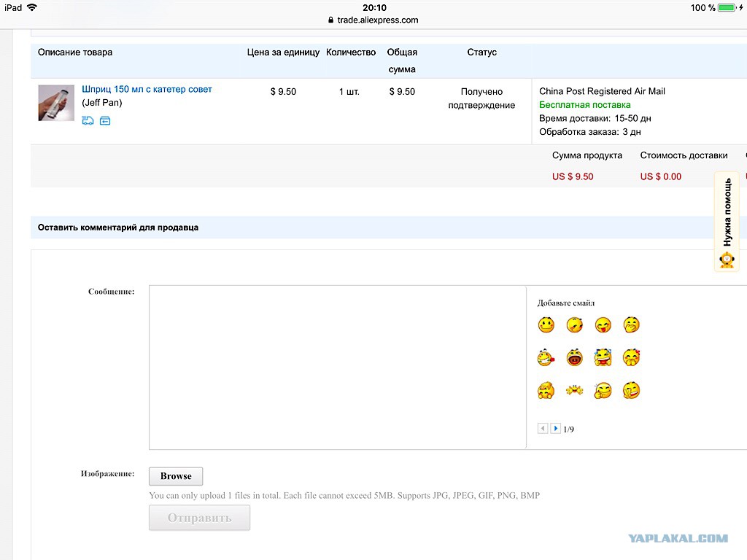Go to previous emoji page

coord(543,429)
